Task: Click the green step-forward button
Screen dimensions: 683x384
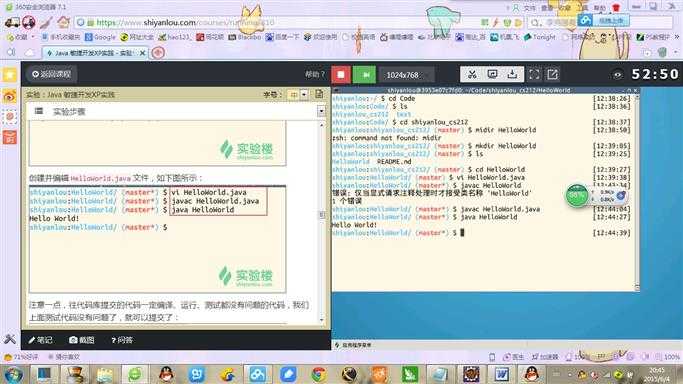Action: pos(364,74)
